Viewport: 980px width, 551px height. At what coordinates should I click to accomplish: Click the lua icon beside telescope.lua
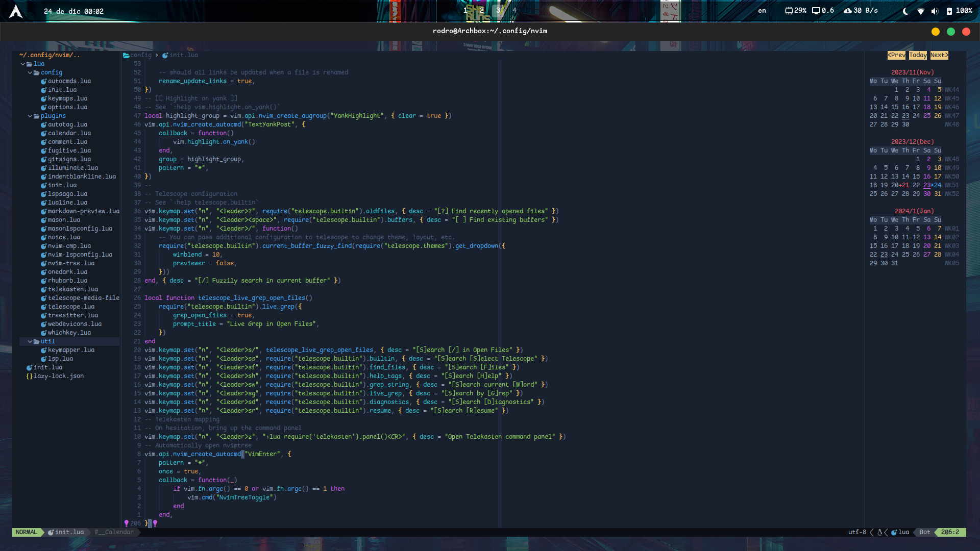pyautogui.click(x=43, y=307)
